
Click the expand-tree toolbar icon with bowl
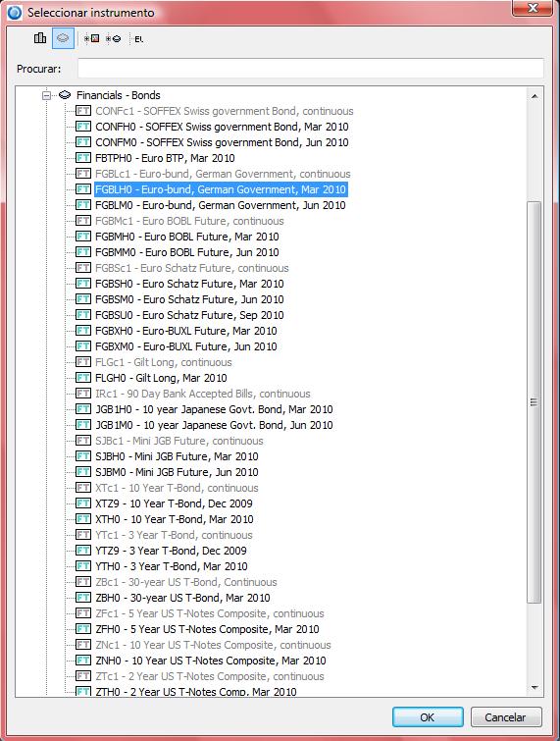(114, 38)
